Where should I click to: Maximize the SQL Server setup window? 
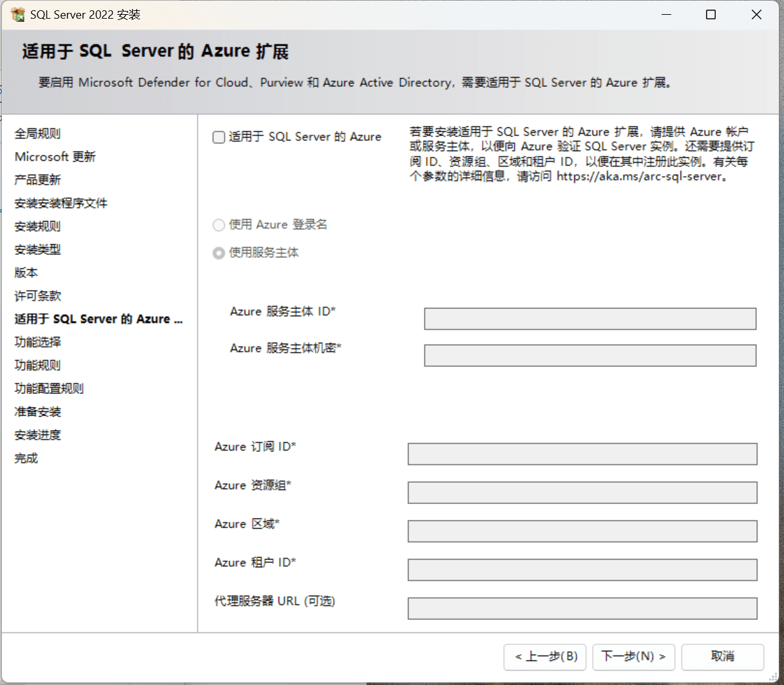[711, 15]
